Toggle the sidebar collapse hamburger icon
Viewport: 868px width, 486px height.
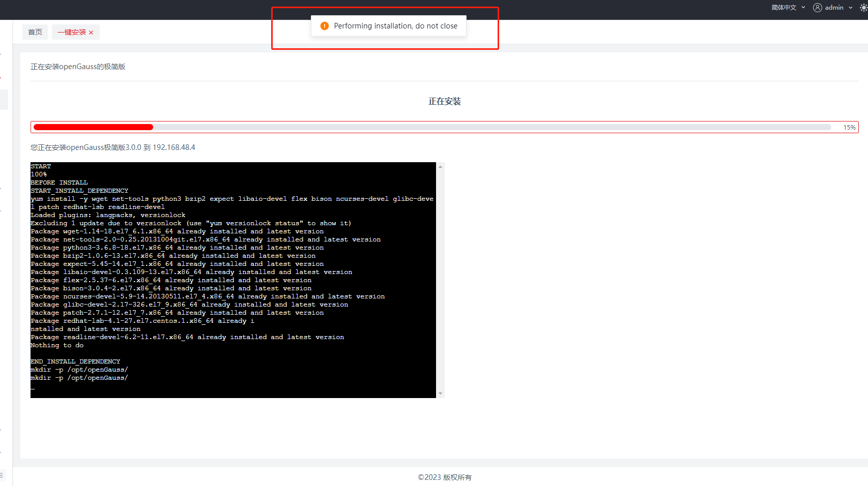tap(2, 475)
